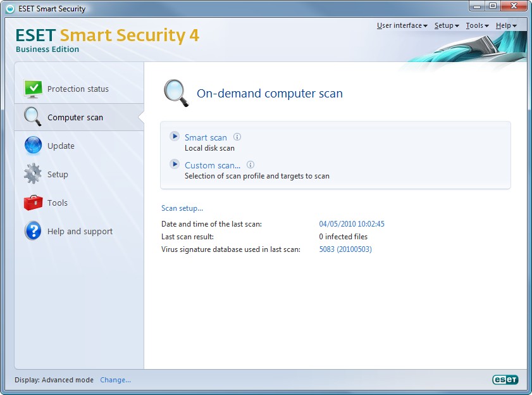Click the '0 infected files' result text
Screen dimensions: 532x395
[343, 237]
